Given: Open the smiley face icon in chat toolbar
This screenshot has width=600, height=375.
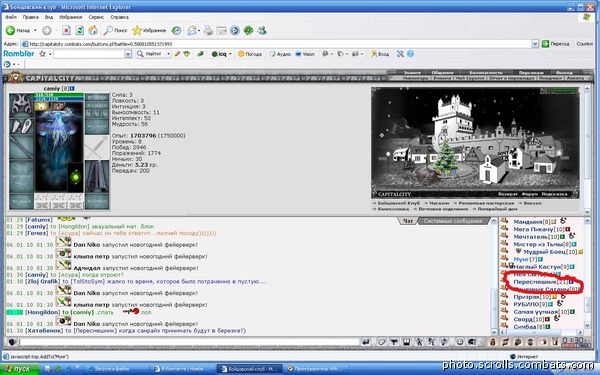Looking at the screenshot, I should click(x=460, y=342).
